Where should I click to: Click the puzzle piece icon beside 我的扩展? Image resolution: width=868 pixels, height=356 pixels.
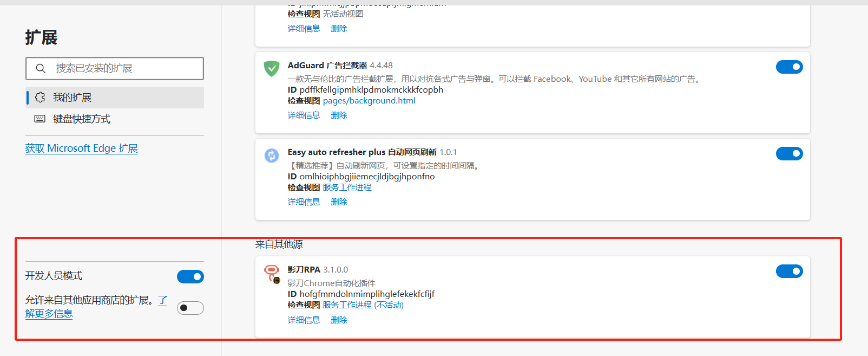[x=40, y=98]
